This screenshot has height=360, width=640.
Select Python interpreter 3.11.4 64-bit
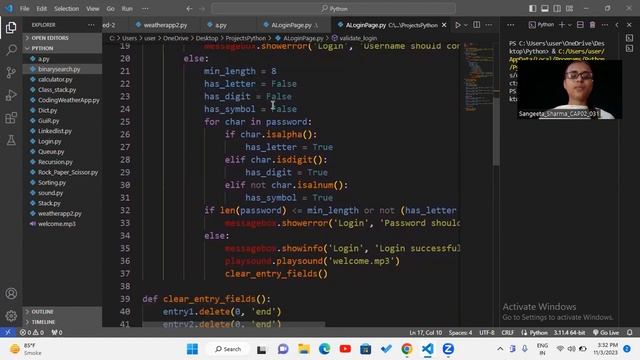coord(569,332)
